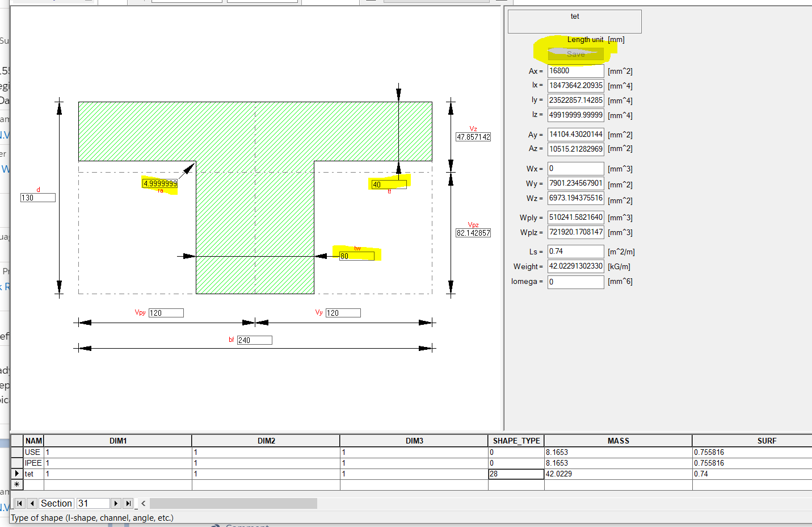
Task: Select the SHAPE_TYPE cell containing 28
Action: coord(515,474)
